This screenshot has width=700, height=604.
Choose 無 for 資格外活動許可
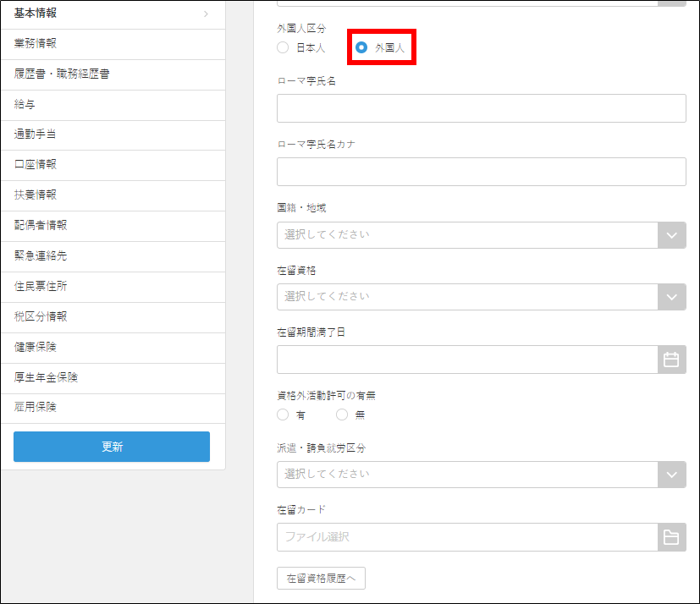(x=342, y=415)
